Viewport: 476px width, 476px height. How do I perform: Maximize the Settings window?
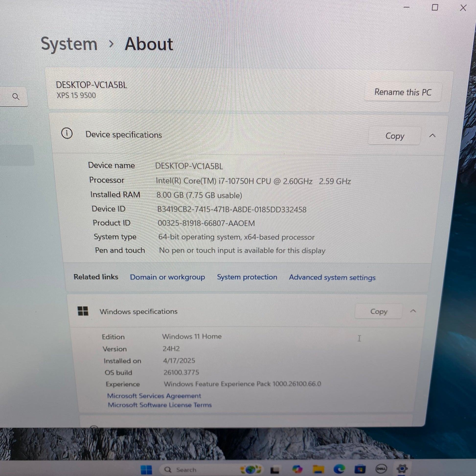coord(435,7)
